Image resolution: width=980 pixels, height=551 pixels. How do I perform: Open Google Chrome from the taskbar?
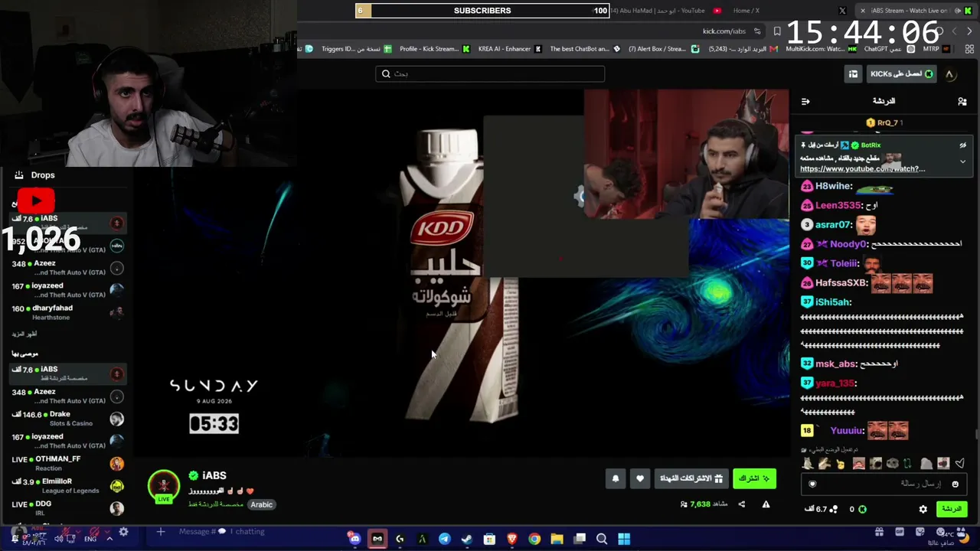tap(534, 539)
